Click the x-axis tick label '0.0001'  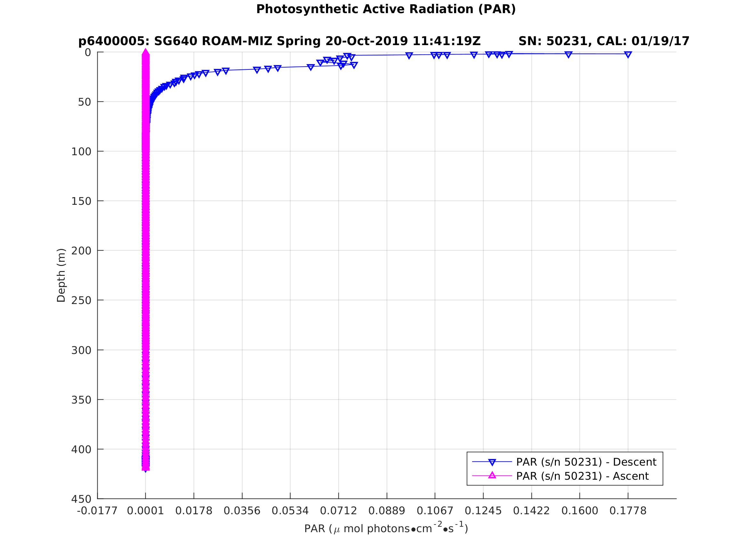145,511
